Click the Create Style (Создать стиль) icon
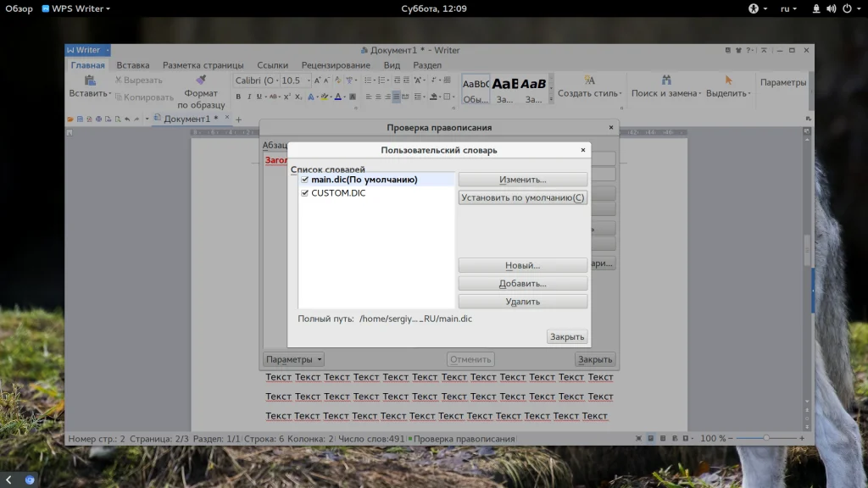The image size is (868, 488). pos(589,80)
